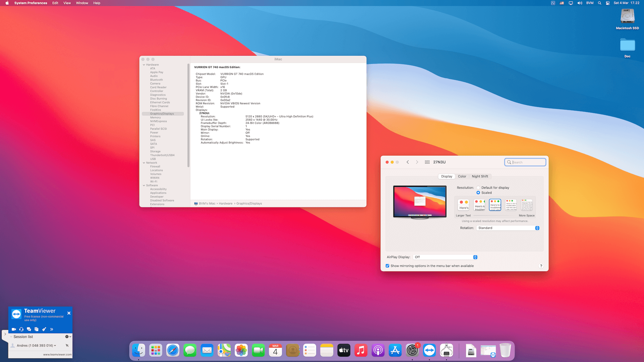644x362 pixels.
Task: Switch to the Night Shift tab
Action: click(480, 176)
